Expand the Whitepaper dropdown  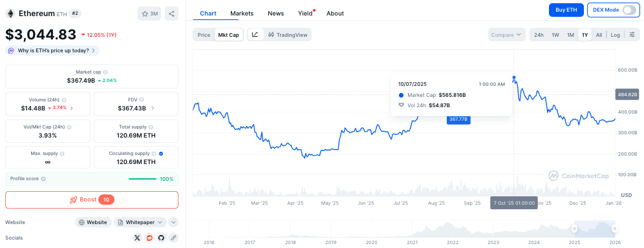[x=140, y=222]
